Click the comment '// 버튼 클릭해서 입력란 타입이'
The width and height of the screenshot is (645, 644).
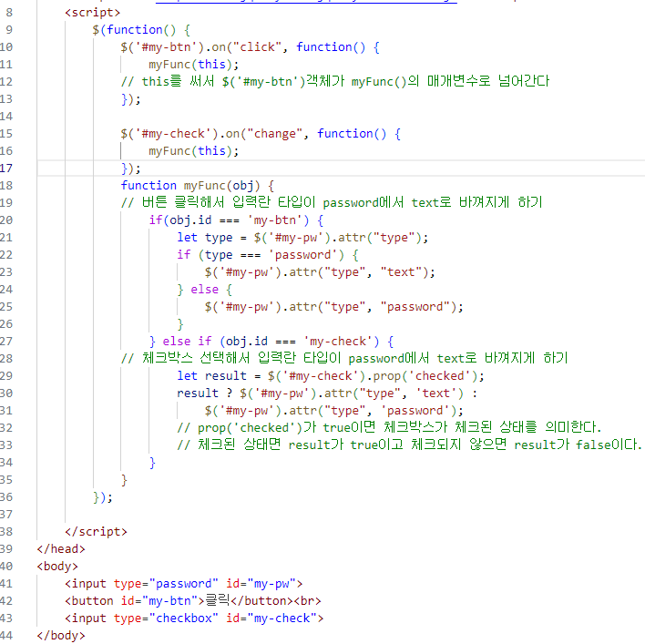(x=332, y=202)
